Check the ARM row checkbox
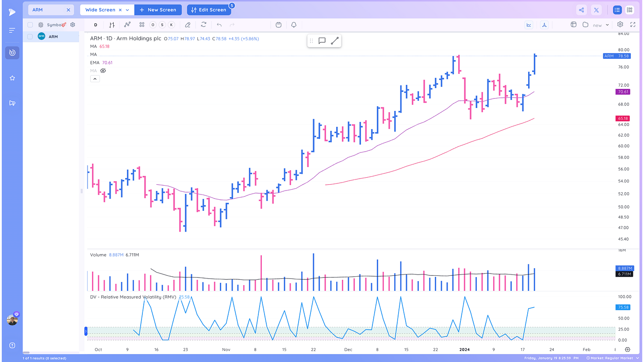The image size is (644, 362). click(30, 37)
